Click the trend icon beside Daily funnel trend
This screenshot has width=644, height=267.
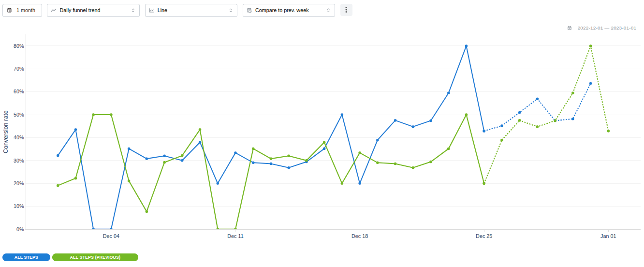tap(54, 10)
